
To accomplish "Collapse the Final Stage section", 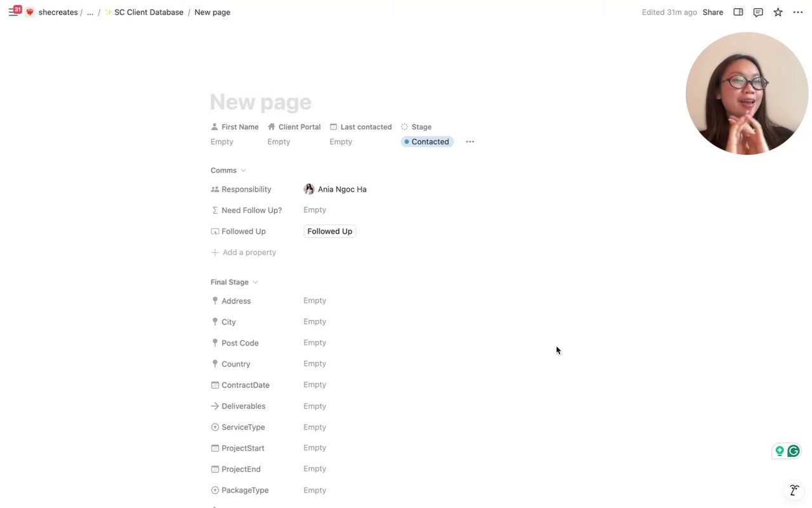I will tap(234, 282).
